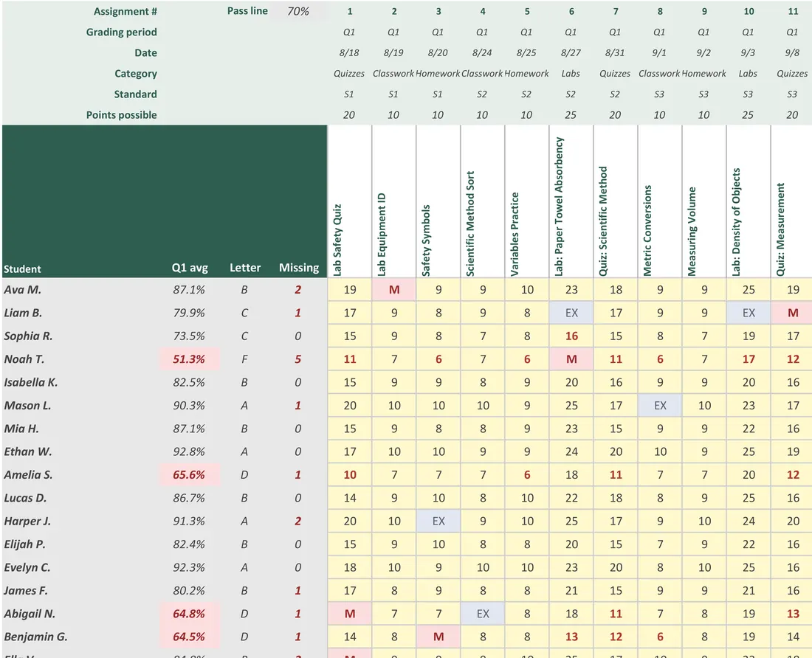
Task: Click the 'Pass line' label
Action: click(247, 11)
